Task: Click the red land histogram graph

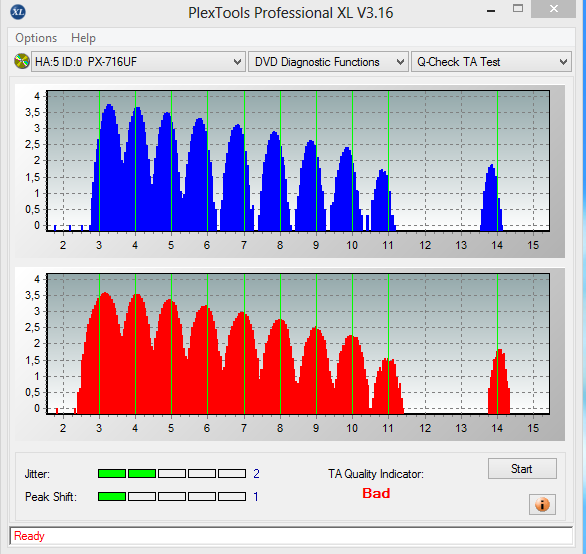Action: point(298,344)
